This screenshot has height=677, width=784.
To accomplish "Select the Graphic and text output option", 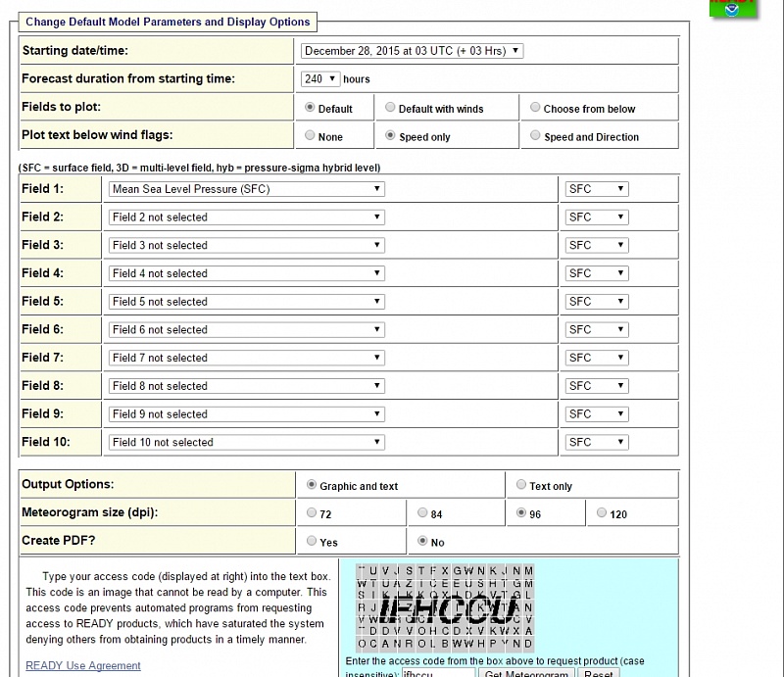I will (312, 485).
